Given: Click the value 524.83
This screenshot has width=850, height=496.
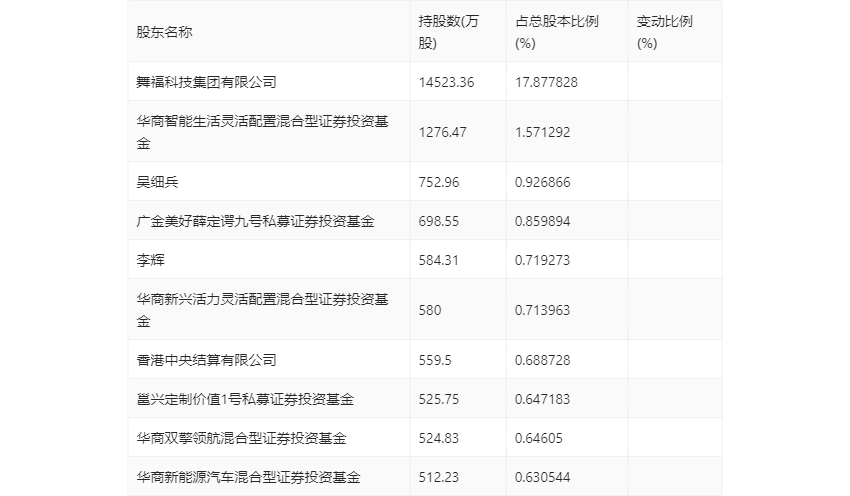Looking at the screenshot, I should 439,437.
